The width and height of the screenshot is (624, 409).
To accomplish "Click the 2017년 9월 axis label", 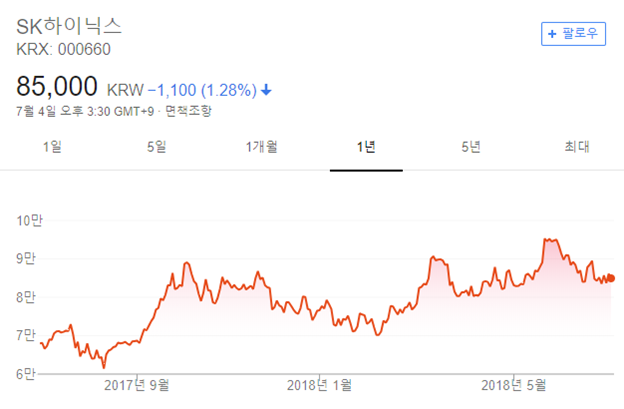I will click(136, 385).
